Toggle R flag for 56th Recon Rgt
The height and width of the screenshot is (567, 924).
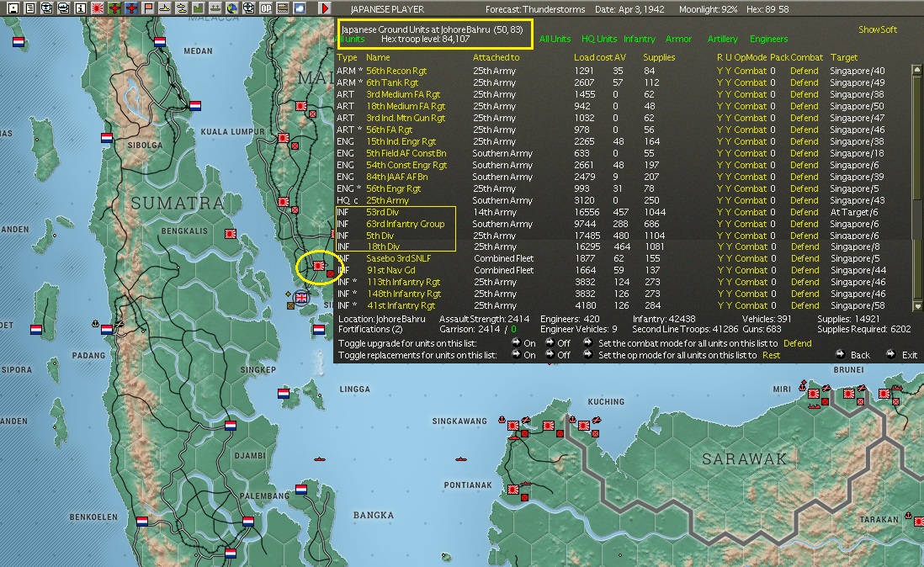(x=720, y=71)
